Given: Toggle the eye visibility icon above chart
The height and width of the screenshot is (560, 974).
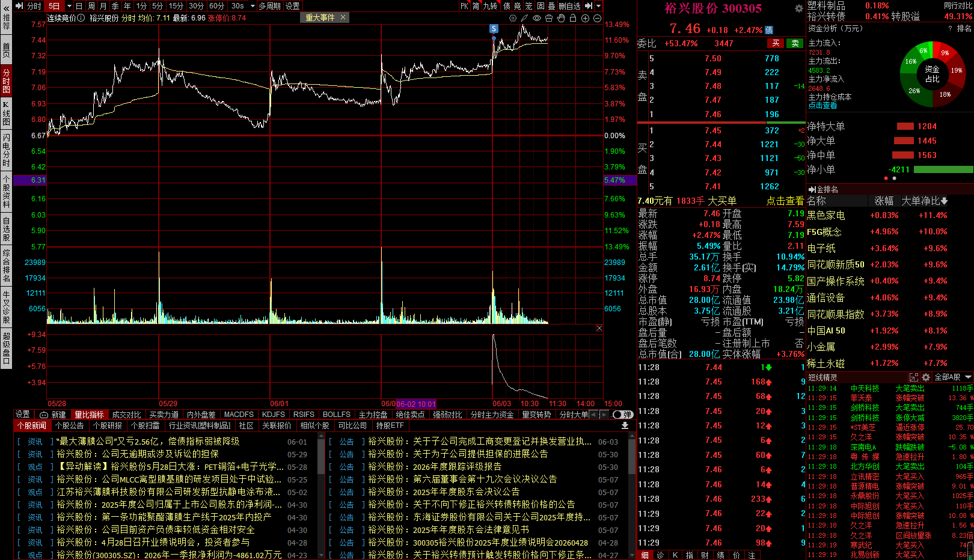Looking at the screenshot, I should (x=537, y=18).
